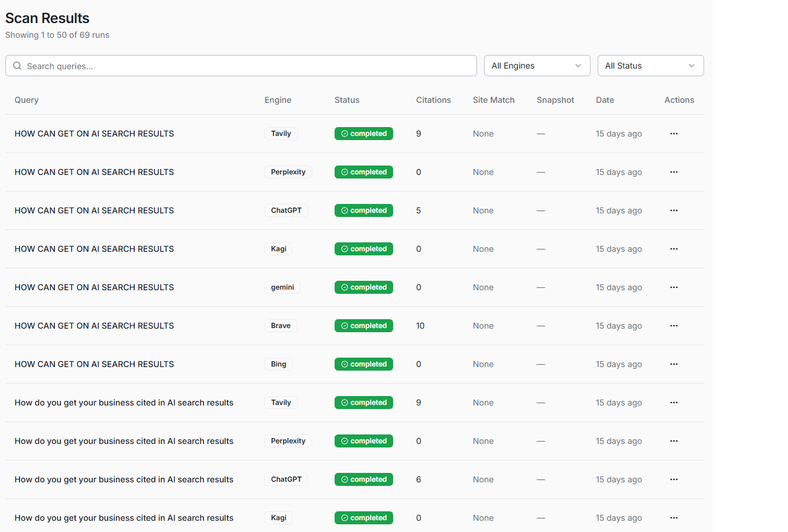Click the Citations column header
This screenshot has height=532, width=788.
point(433,100)
